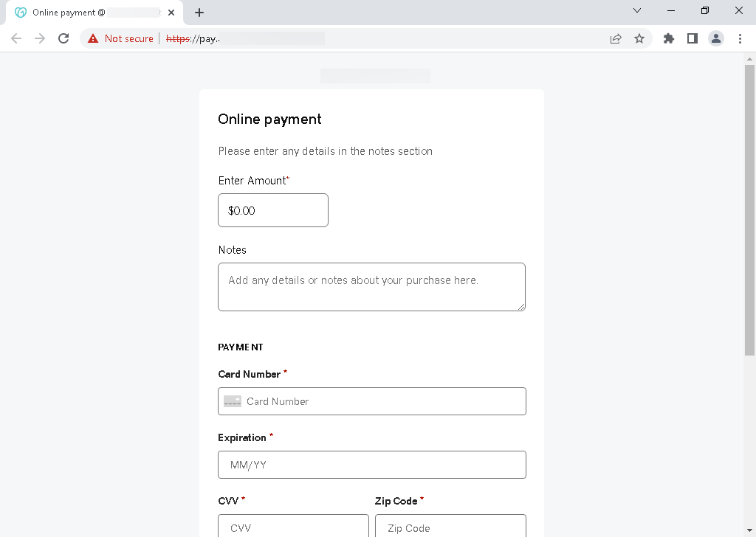This screenshot has width=756, height=537.
Task: Reload the payment page
Action: click(63, 38)
